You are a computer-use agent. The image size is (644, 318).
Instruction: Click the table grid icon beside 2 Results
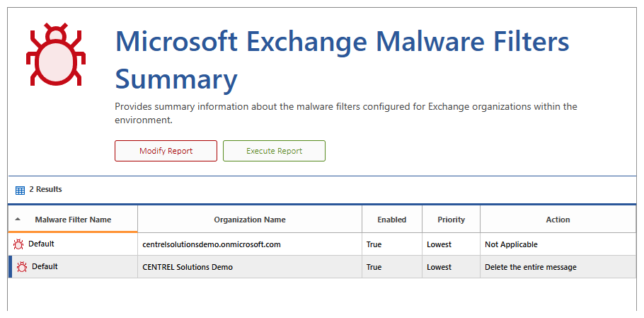pos(20,191)
